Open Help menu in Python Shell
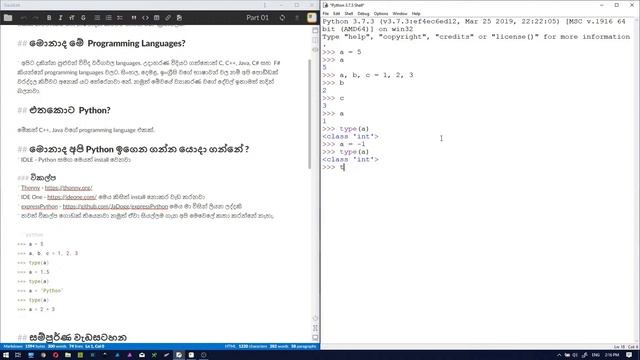The height and width of the screenshot is (360, 640). [416, 13]
